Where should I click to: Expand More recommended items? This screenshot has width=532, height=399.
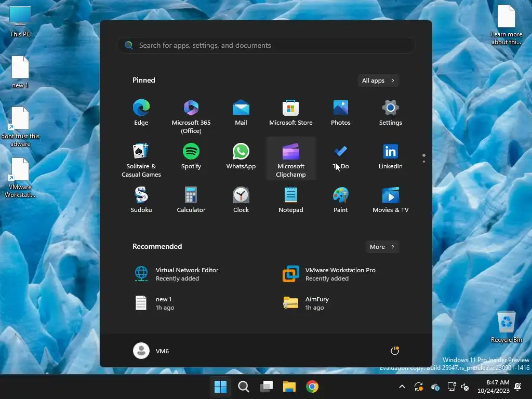coord(382,247)
